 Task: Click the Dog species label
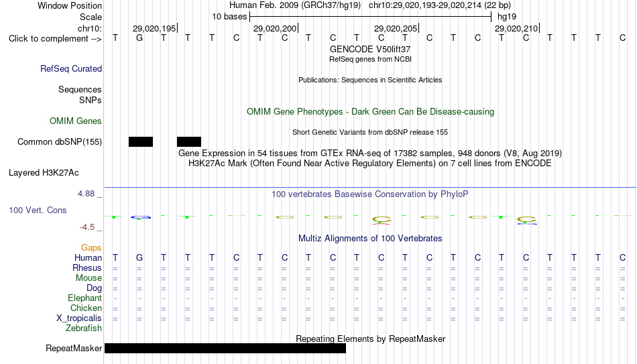tap(94, 288)
